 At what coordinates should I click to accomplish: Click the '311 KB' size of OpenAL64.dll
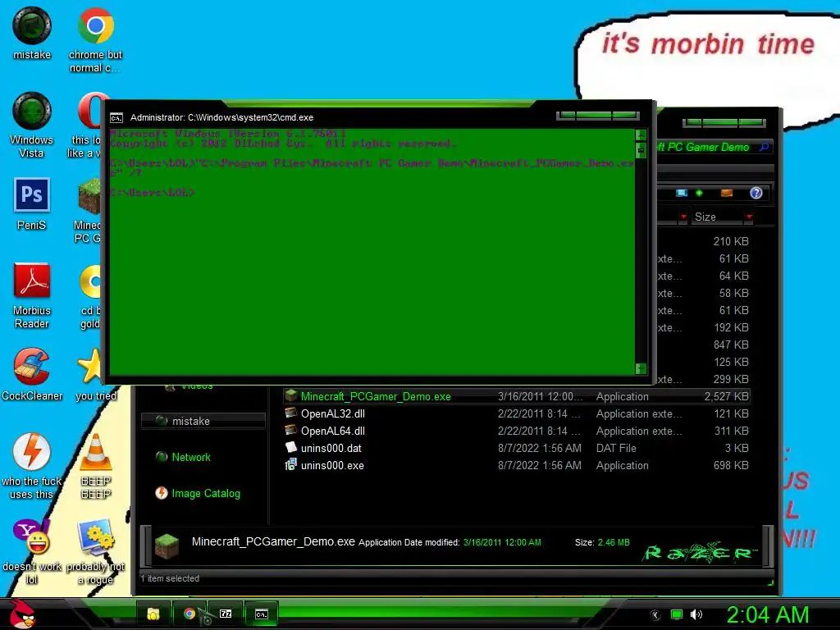click(731, 431)
